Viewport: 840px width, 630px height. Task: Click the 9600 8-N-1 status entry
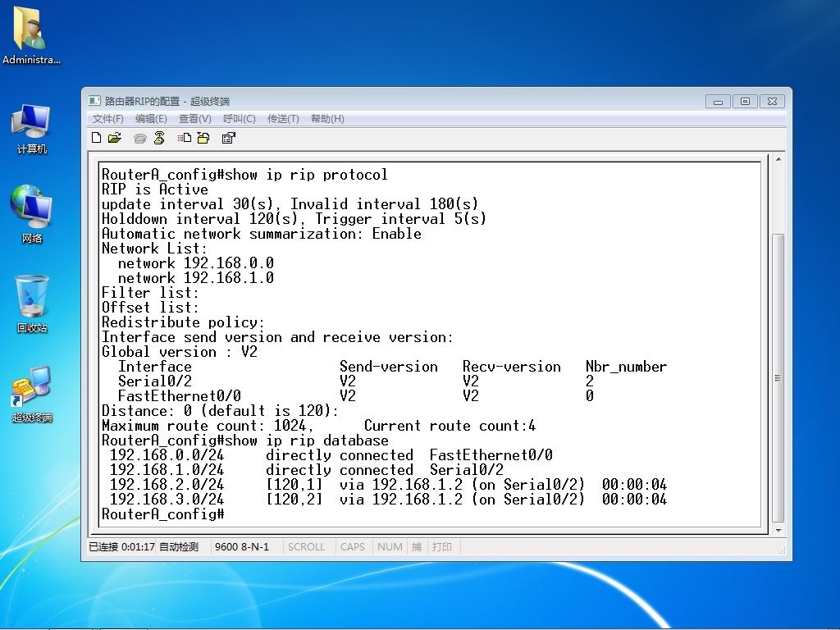coord(242,547)
